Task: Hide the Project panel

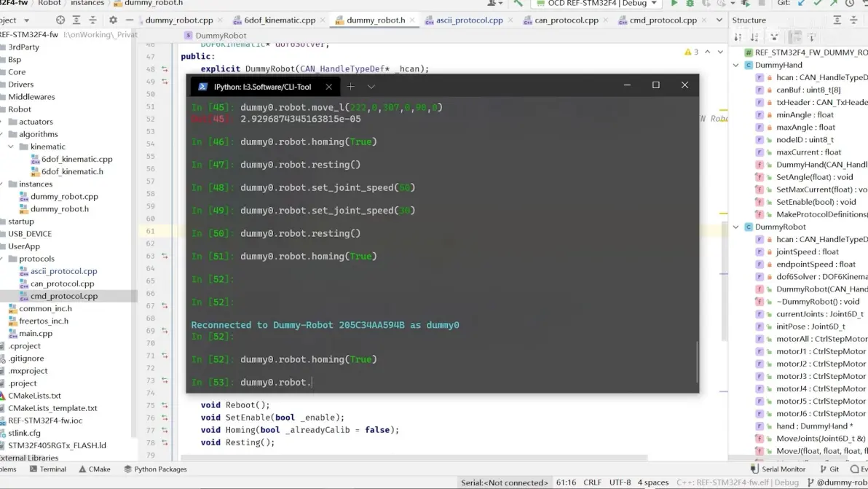Action: [130, 20]
